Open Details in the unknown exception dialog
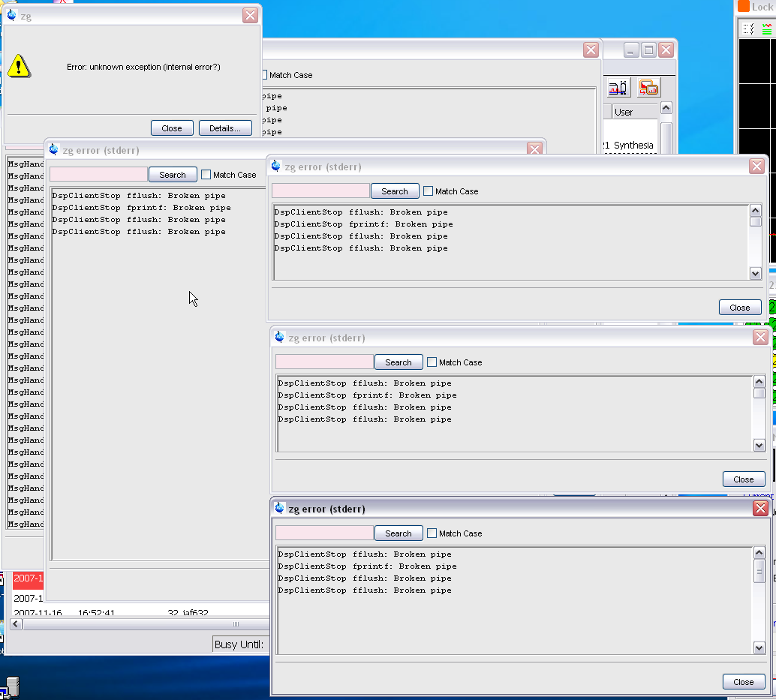776x700 pixels. [x=224, y=128]
